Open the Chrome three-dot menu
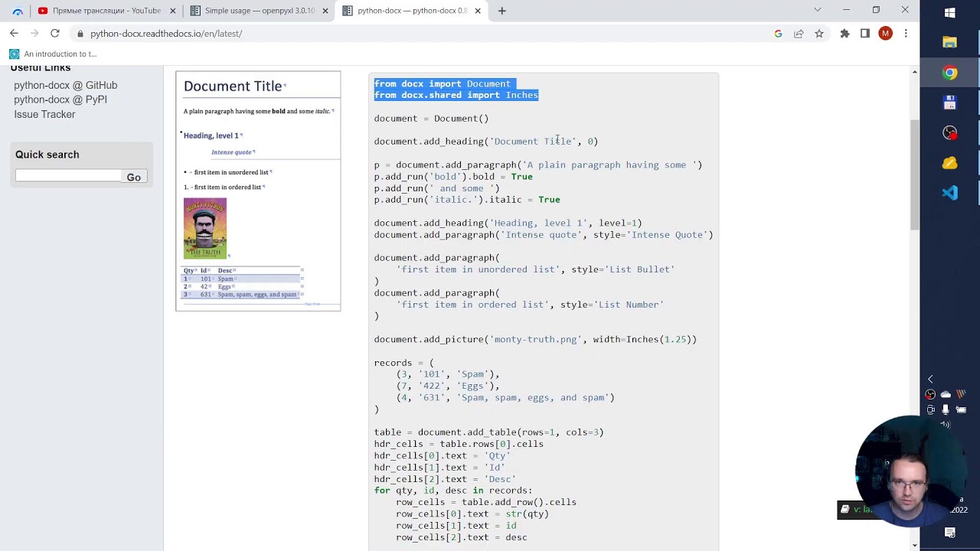 tap(906, 34)
